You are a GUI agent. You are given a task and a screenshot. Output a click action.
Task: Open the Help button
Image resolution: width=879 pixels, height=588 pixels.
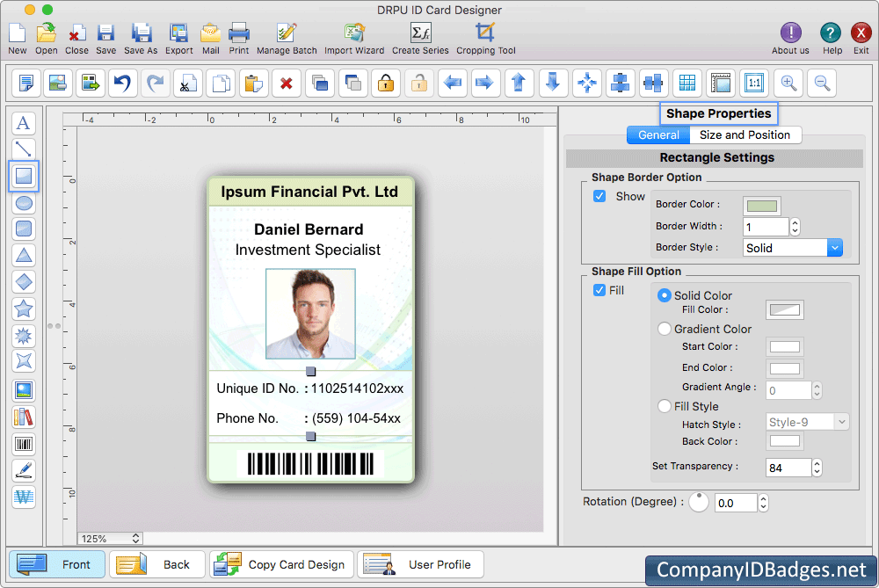pyautogui.click(x=832, y=38)
